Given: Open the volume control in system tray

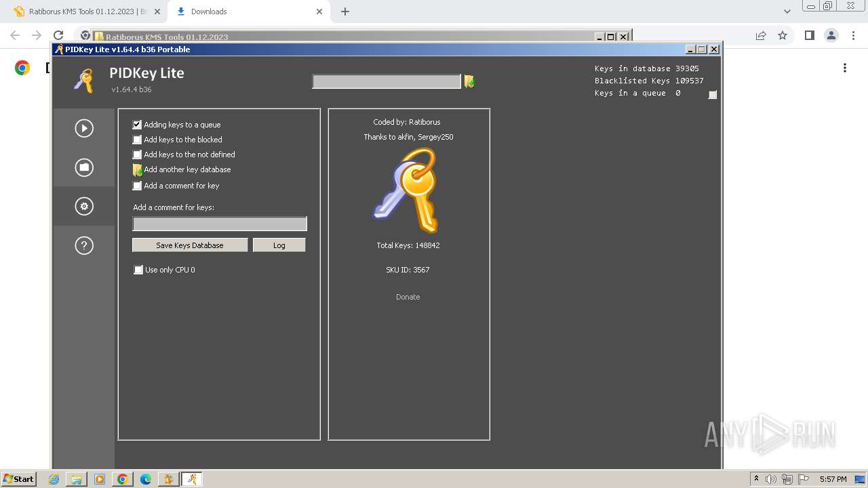Looking at the screenshot, I should [x=772, y=479].
